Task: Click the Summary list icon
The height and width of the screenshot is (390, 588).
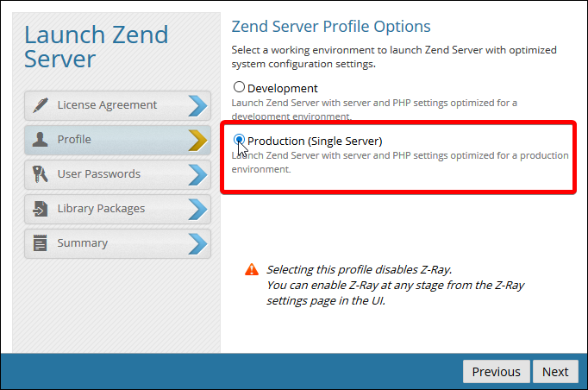Action: pyautogui.click(x=40, y=243)
